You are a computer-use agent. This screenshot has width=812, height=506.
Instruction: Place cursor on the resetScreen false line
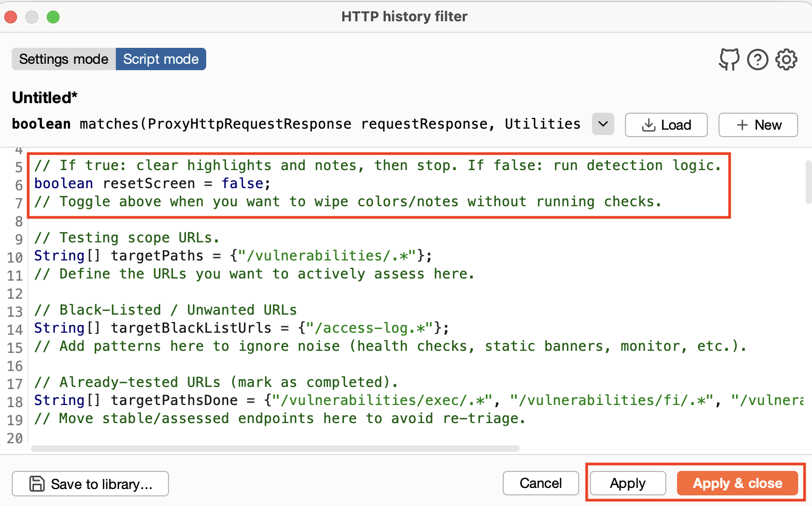coord(153,183)
